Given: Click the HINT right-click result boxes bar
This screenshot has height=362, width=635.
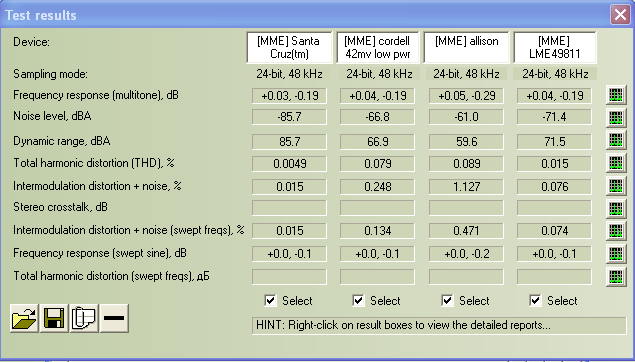Looking at the screenshot, I should [439, 326].
